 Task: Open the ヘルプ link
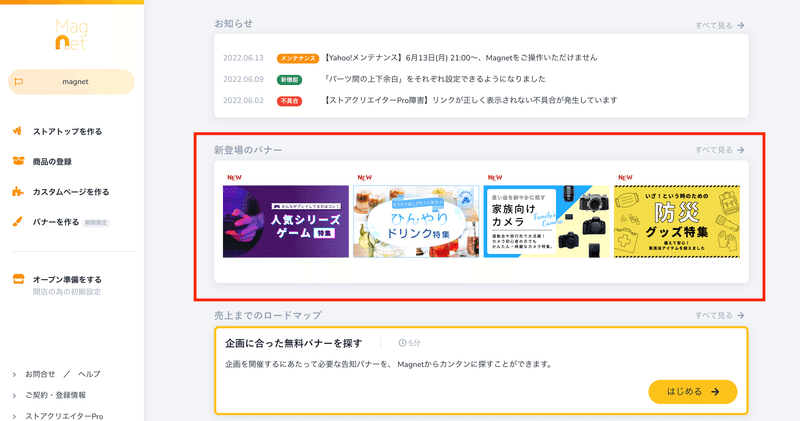[x=89, y=374]
